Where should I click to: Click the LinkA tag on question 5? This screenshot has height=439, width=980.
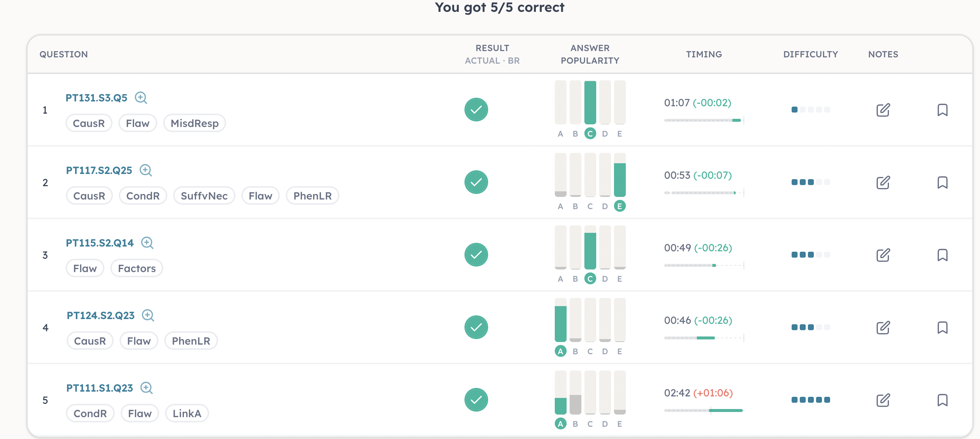coord(187,413)
